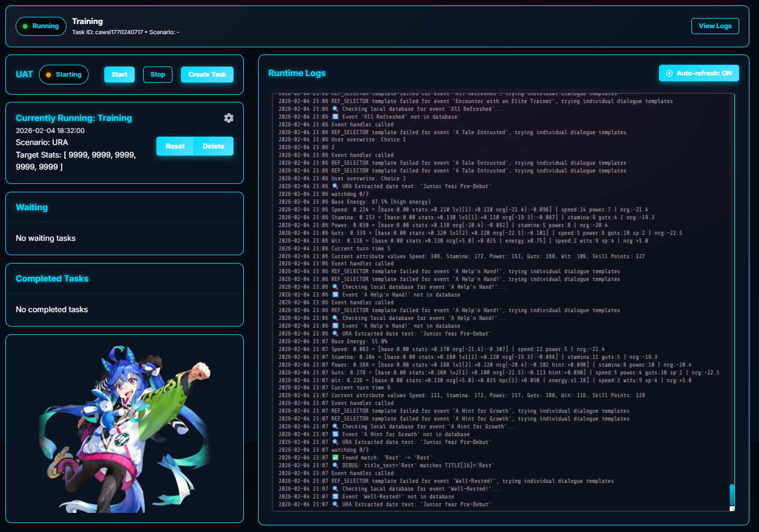
Task: Reset the currently running Training task
Action: pyautogui.click(x=175, y=146)
